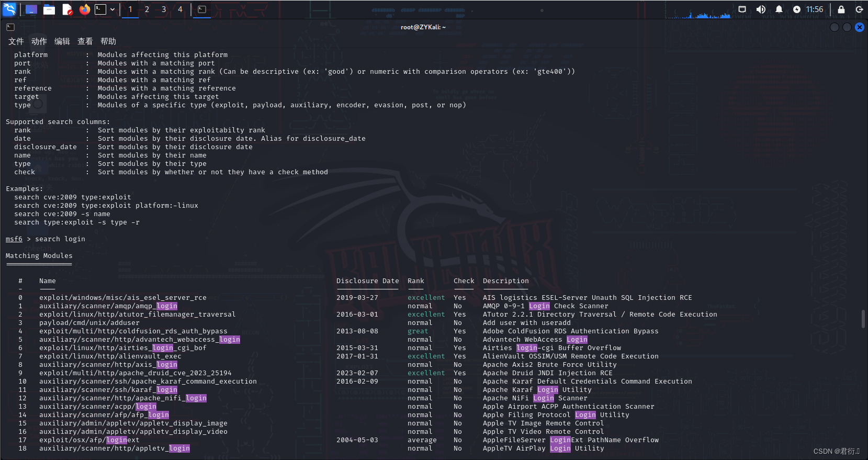Click description 'Apache Druid JNDI Injection RCE'
868x460 pixels.
(548, 373)
